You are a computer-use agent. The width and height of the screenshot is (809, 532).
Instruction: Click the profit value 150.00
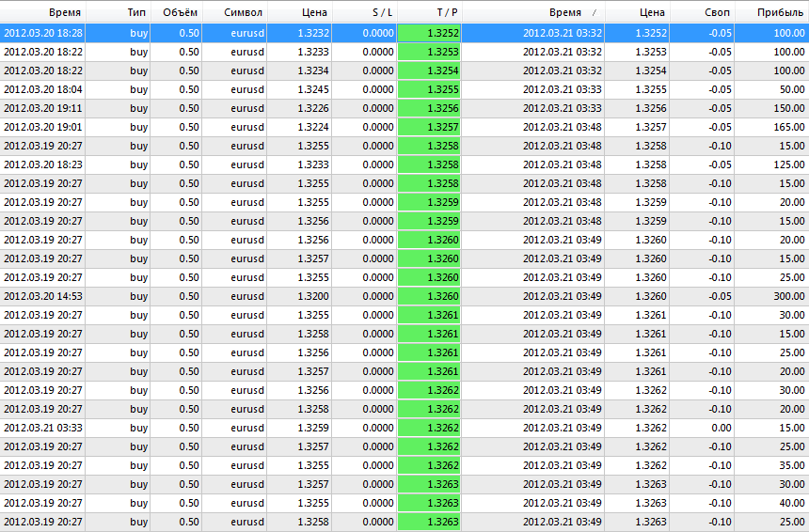(789, 108)
